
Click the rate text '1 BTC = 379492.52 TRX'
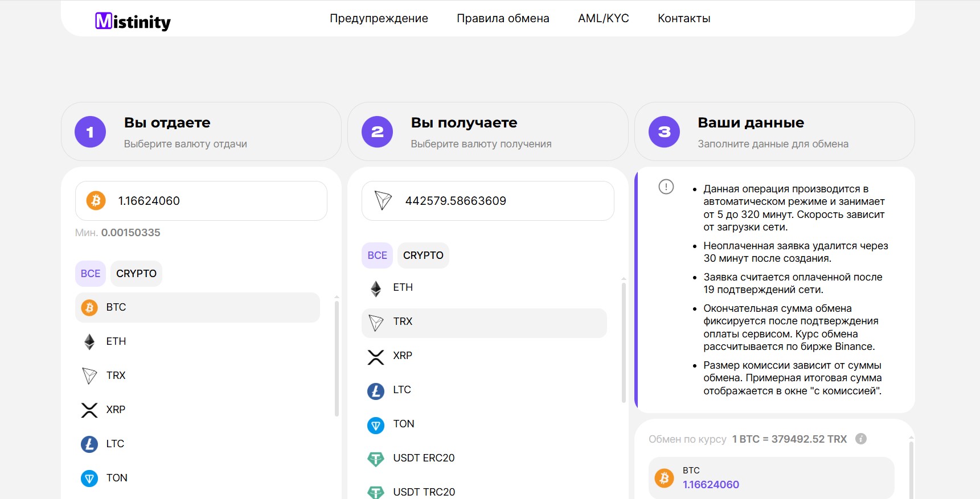789,439
